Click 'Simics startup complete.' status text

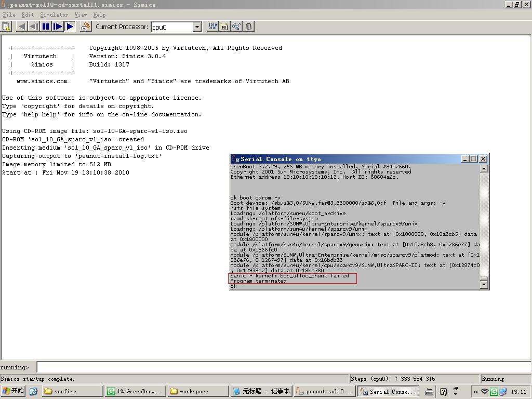[x=37, y=379]
